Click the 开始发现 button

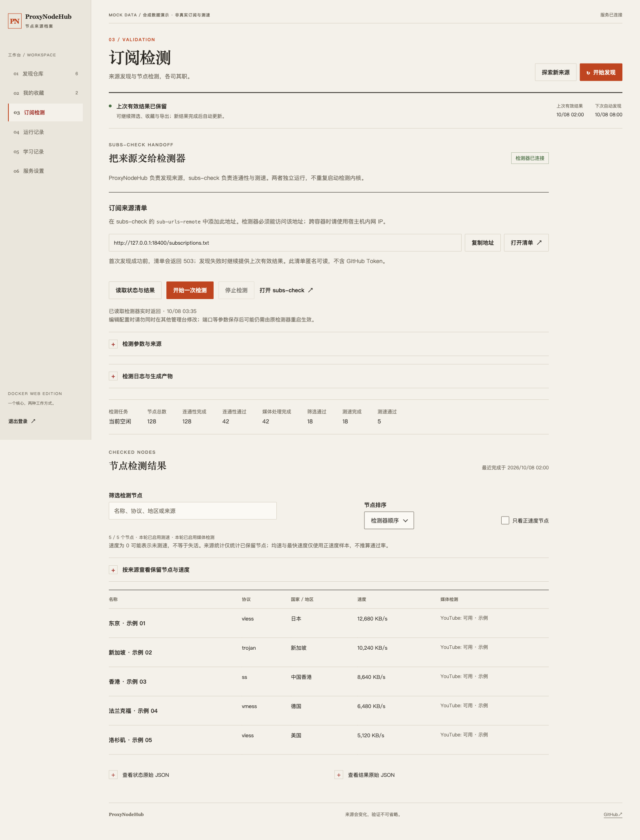pos(601,72)
